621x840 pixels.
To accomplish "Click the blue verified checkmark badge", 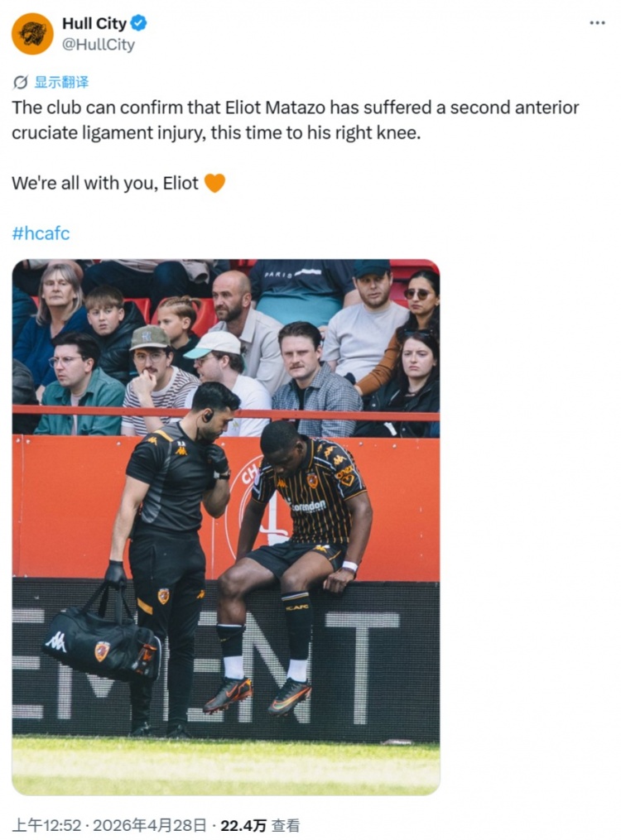I will click(139, 23).
